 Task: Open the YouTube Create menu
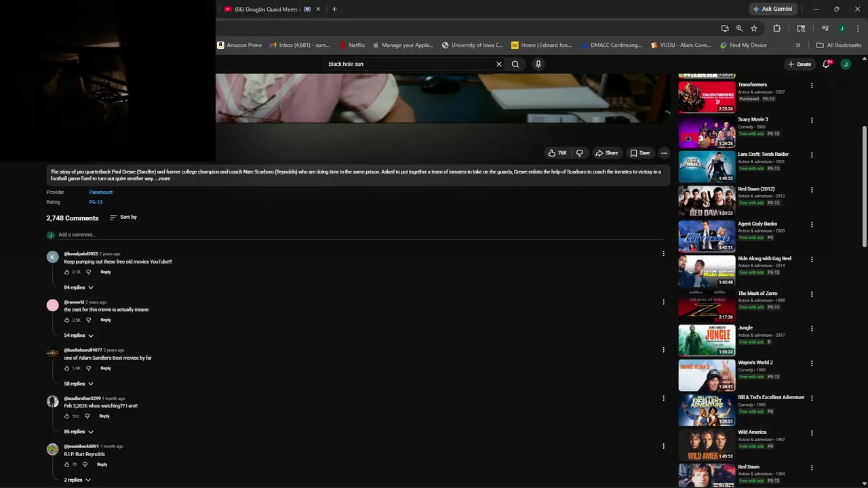click(800, 64)
